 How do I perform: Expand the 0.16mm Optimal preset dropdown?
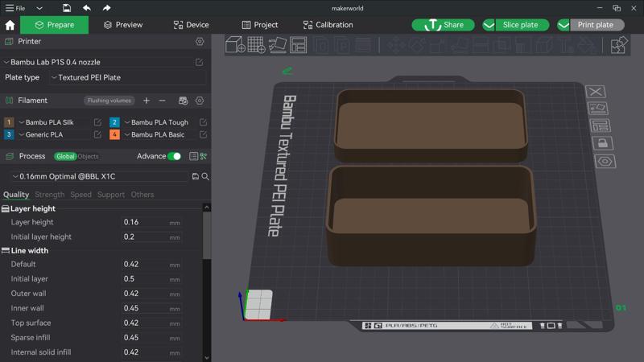(x=99, y=176)
